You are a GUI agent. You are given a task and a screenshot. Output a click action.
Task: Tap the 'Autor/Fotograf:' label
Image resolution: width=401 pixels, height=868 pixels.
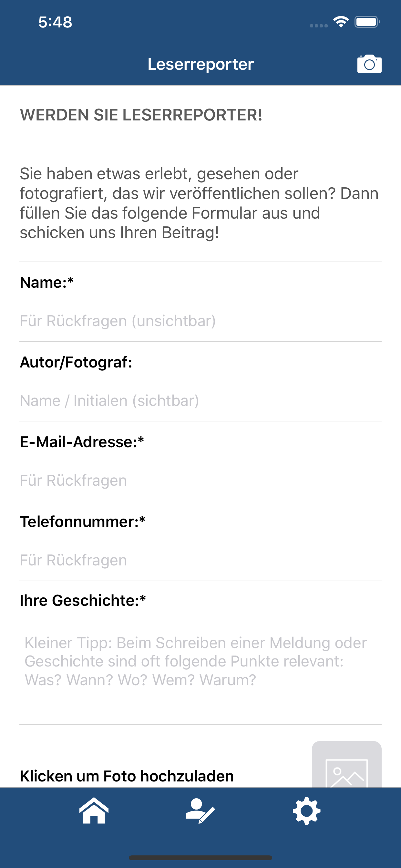(76, 362)
